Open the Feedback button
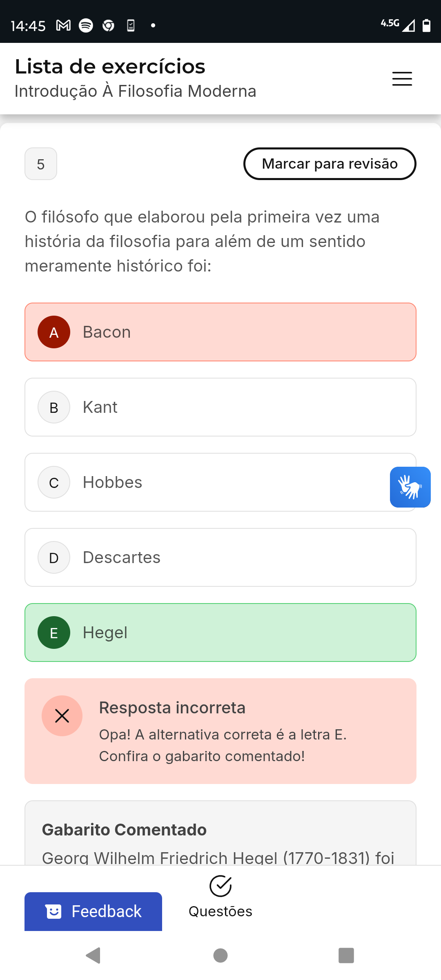This screenshot has height=980, width=441. [x=93, y=911]
